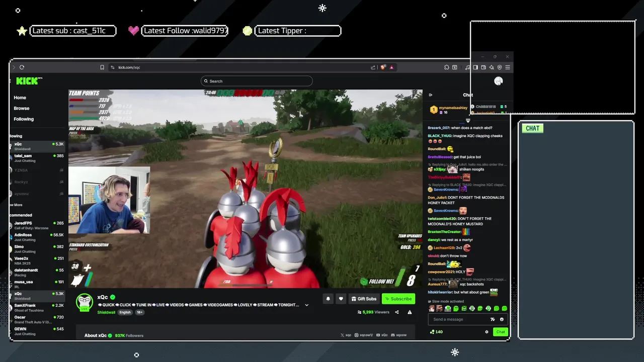The width and height of the screenshot is (644, 362).
Task: Select xQc in the followed channels list
Action: [38, 146]
